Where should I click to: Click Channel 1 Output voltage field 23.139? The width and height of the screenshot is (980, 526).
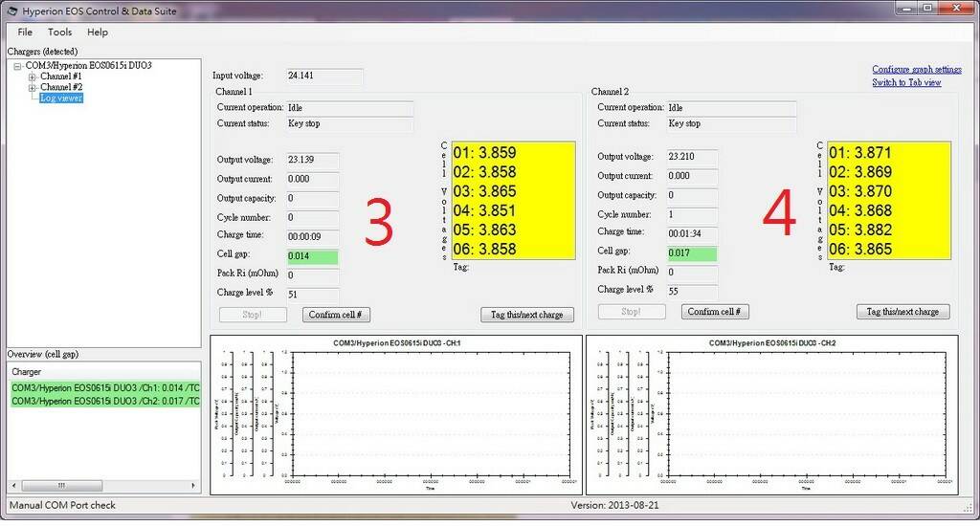[313, 160]
